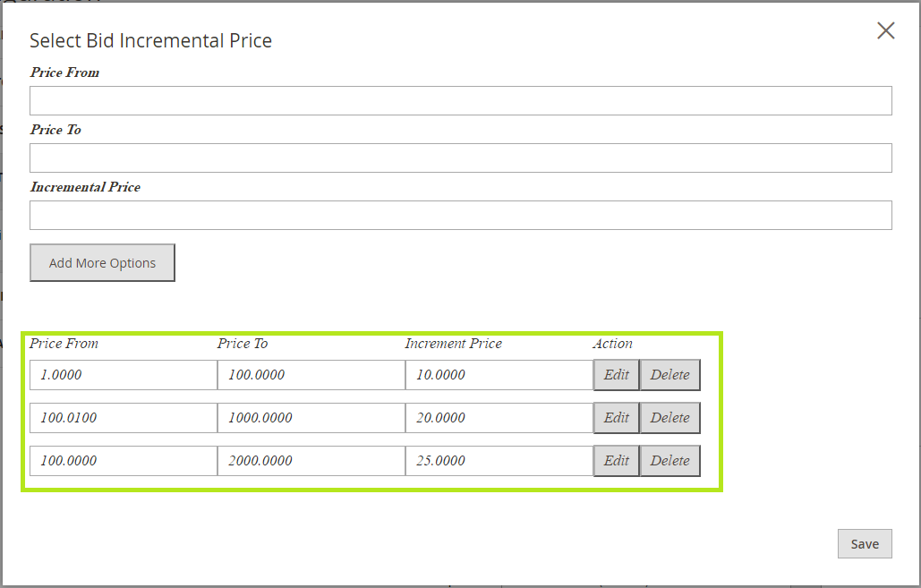Click the Add More Options button
Screen dimensions: 921x588
pos(102,262)
